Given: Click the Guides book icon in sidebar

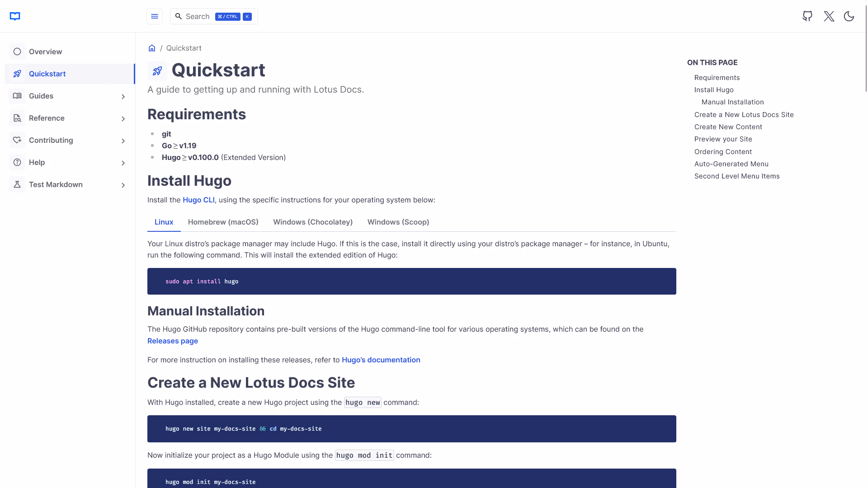Looking at the screenshot, I should (x=17, y=96).
